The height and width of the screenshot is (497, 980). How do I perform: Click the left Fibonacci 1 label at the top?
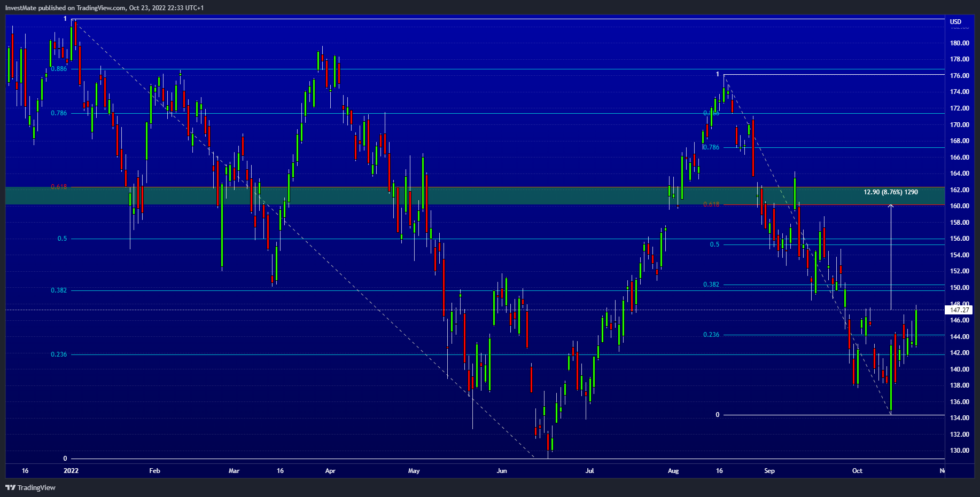(65, 19)
